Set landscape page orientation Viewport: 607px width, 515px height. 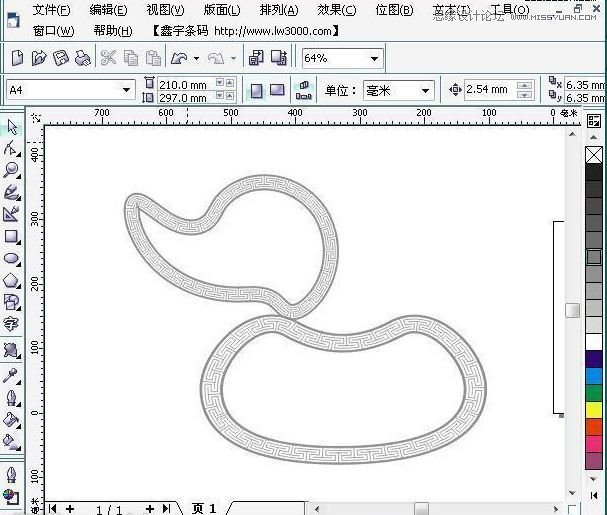277,90
